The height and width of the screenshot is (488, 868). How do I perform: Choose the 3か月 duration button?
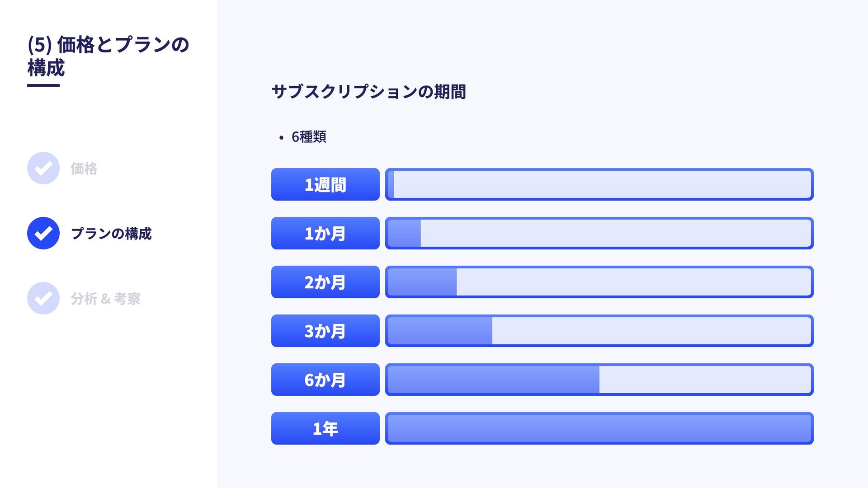[325, 331]
